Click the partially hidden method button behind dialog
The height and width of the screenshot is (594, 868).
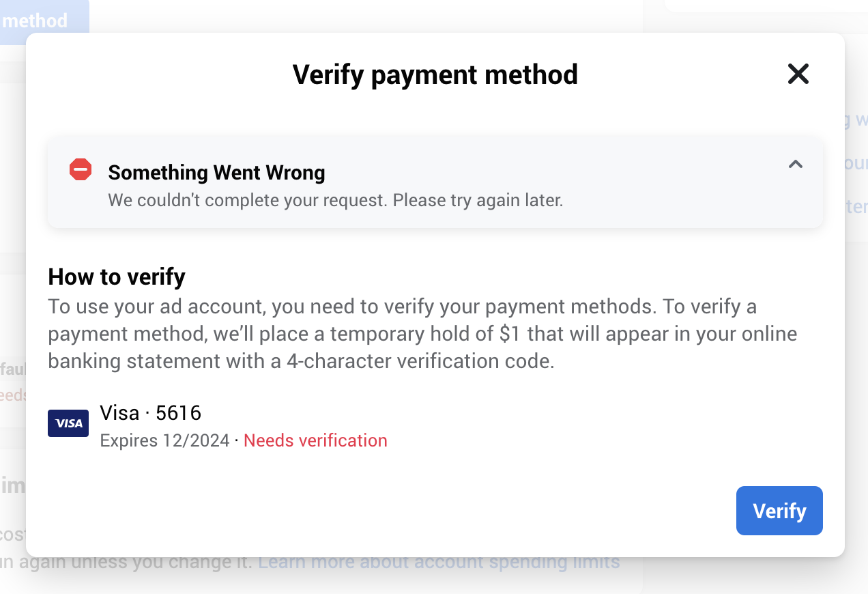pos(44,22)
